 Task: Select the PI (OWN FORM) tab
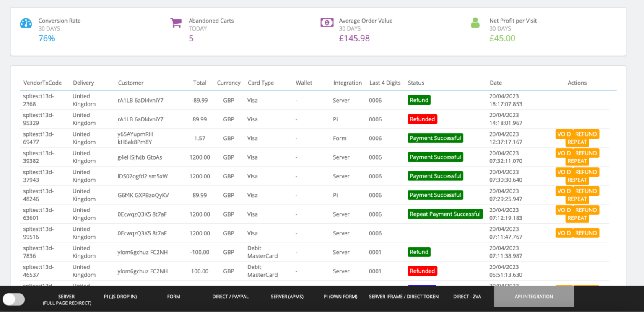[x=340, y=296]
